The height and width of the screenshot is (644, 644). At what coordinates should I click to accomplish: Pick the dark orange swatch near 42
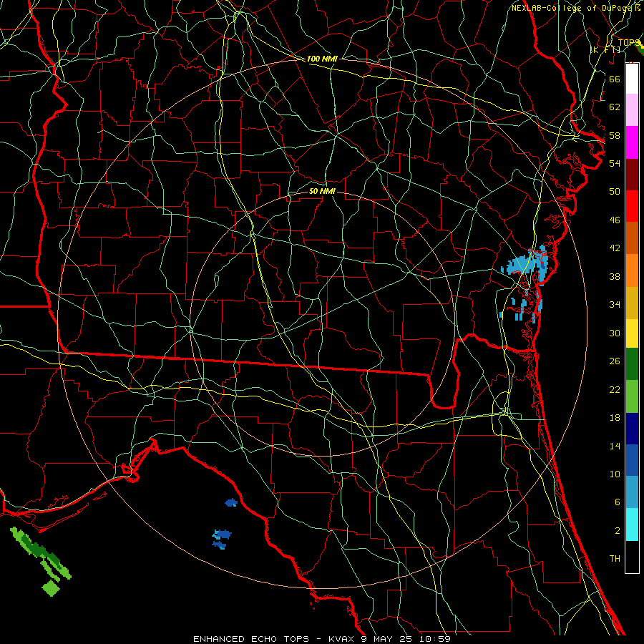pos(632,238)
